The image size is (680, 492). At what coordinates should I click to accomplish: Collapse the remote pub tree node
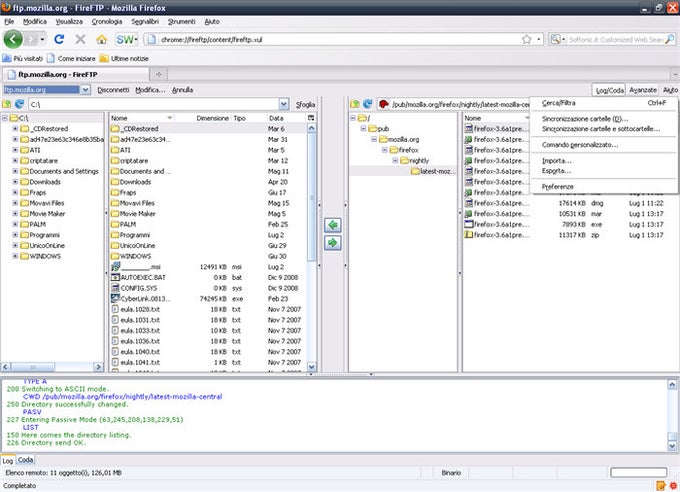363,129
